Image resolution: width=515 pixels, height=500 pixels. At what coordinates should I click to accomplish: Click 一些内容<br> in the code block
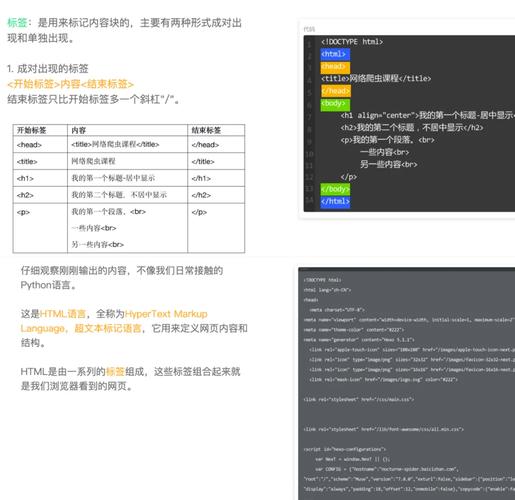(x=385, y=152)
